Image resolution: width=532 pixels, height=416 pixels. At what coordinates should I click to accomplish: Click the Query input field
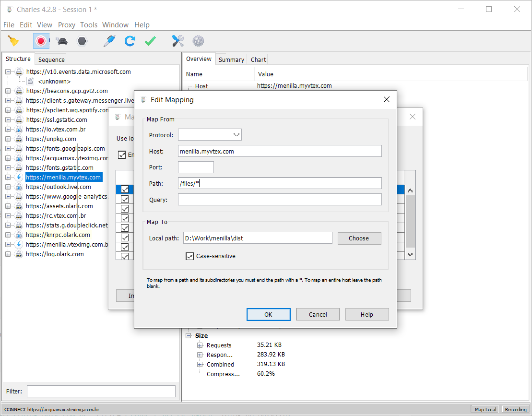(x=280, y=200)
